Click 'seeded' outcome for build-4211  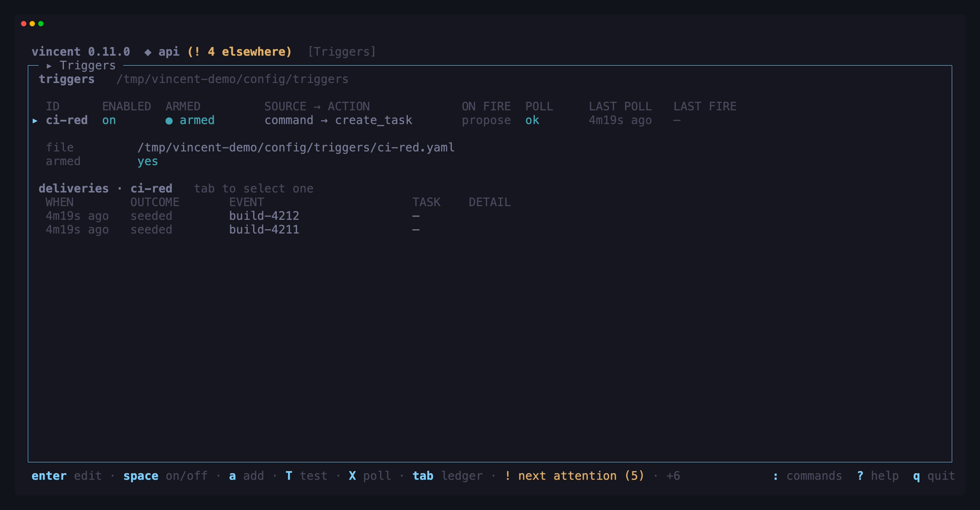(x=151, y=230)
